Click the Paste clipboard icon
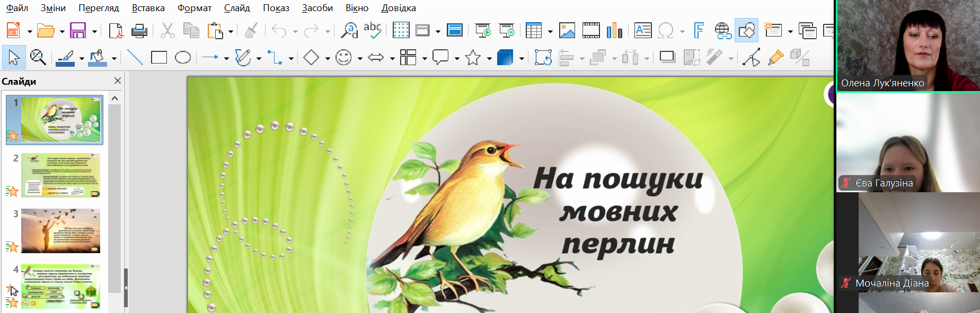Viewport: 980px width, 313px height. tap(215, 31)
